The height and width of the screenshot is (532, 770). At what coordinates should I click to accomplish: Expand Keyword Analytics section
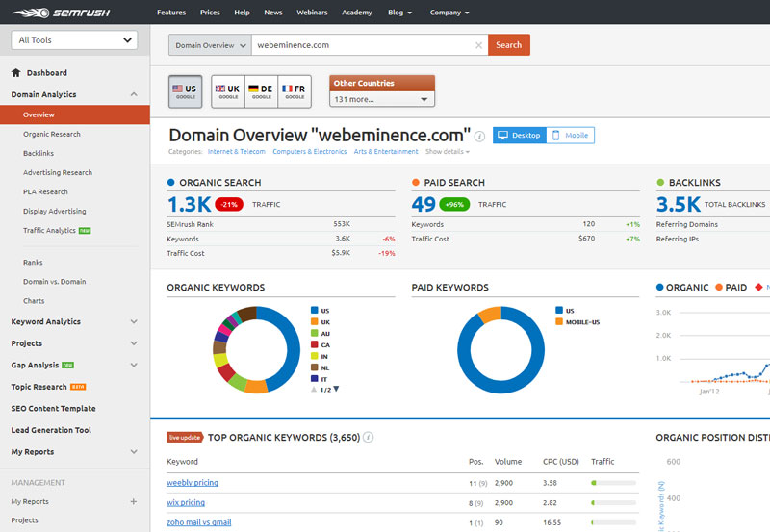point(134,321)
